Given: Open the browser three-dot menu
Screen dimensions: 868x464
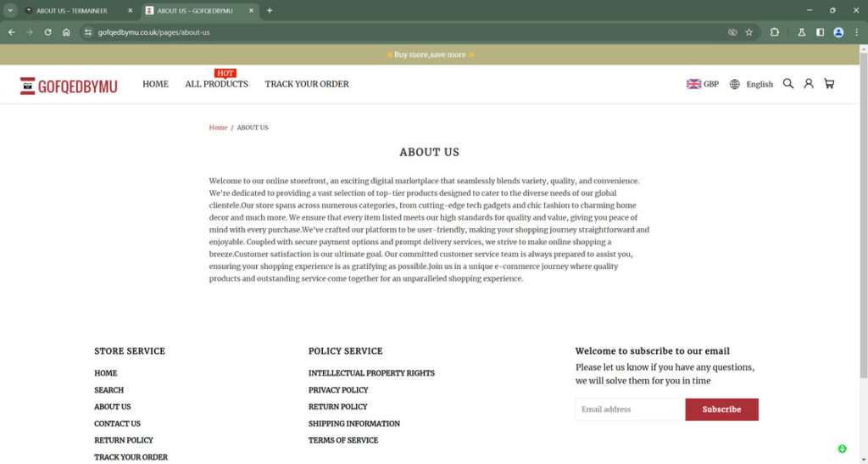Looking at the screenshot, I should click(x=857, y=32).
